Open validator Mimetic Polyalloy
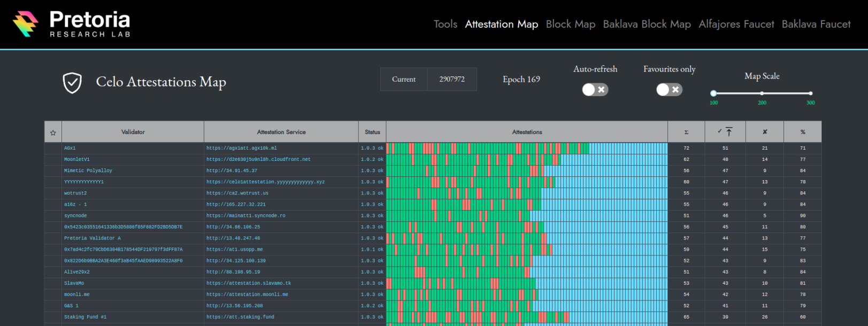This screenshot has width=868, height=326. pyautogui.click(x=88, y=170)
